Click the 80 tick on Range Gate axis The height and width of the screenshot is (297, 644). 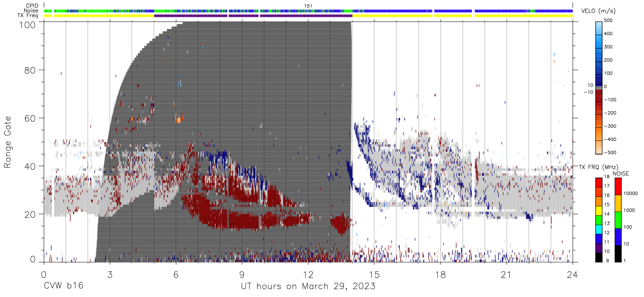[30, 70]
